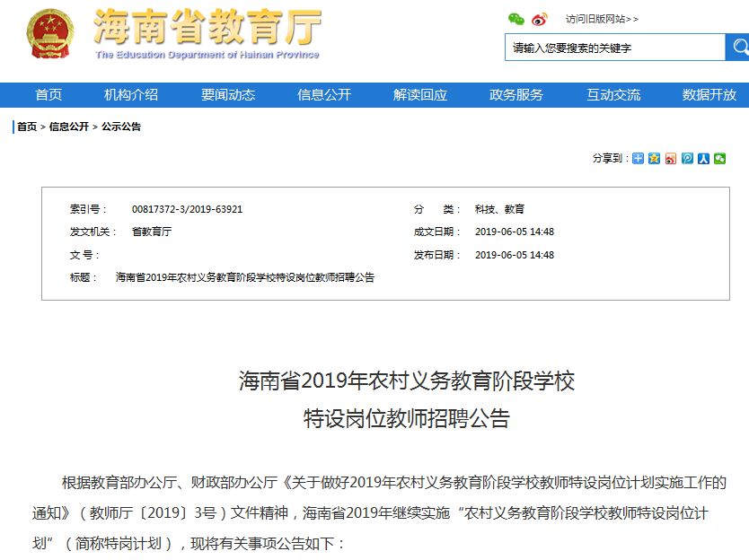Click the large article headline 海南省2019年农村义务教育阶段学校

tap(407, 381)
